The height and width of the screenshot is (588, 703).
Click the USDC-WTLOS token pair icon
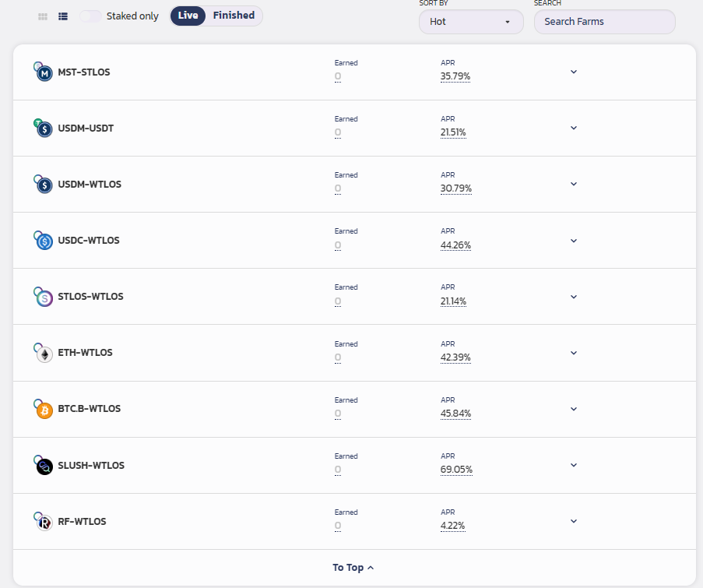coord(44,241)
